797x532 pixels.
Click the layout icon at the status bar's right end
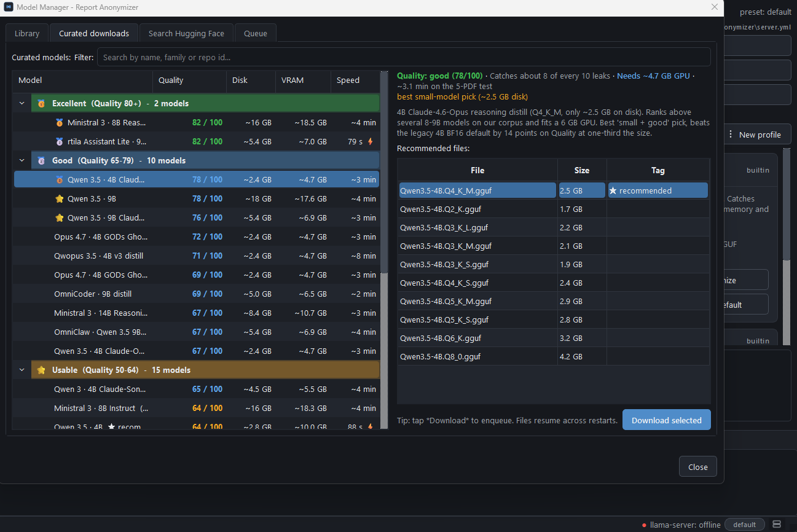777,525
